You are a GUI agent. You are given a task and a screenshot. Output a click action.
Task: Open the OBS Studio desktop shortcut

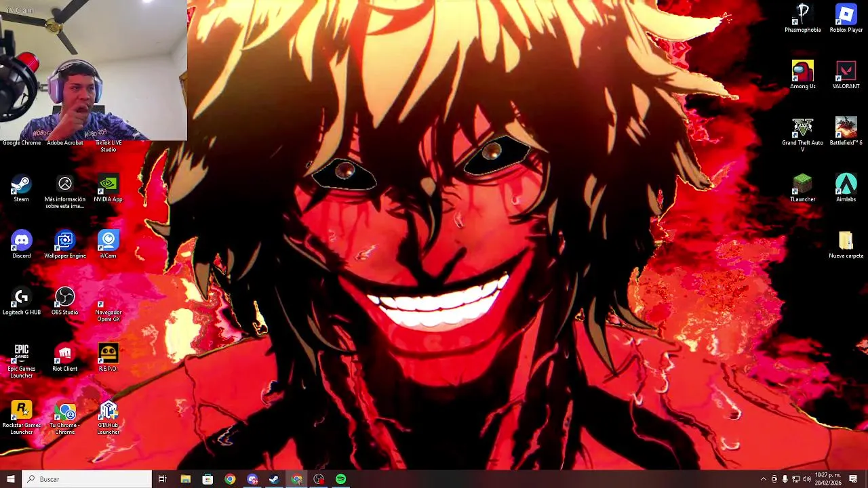click(65, 301)
